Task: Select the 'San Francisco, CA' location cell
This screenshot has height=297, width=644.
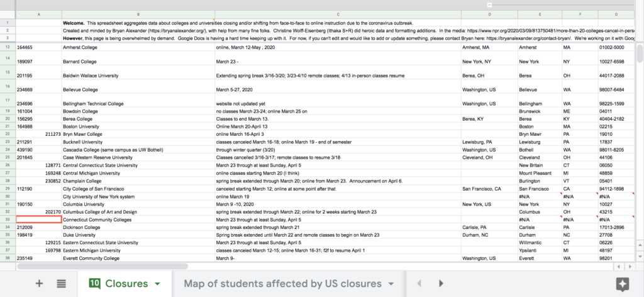Action: pos(489,189)
